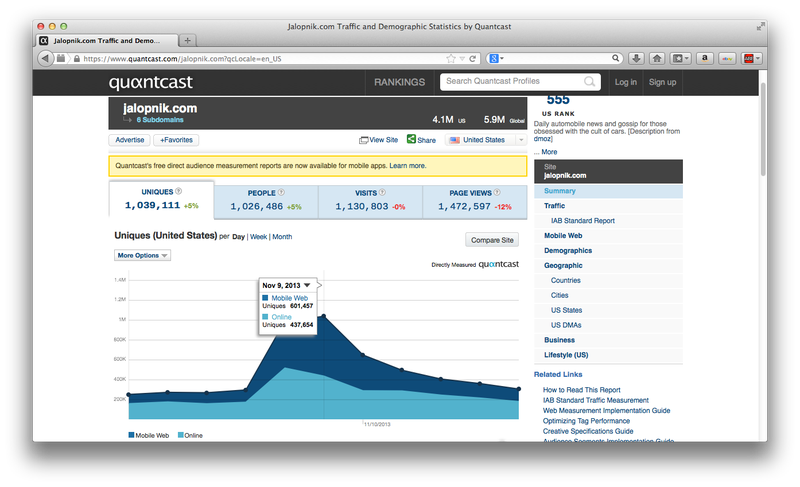
Task: Open the Amazon toolbar button
Action: pyautogui.click(x=705, y=59)
